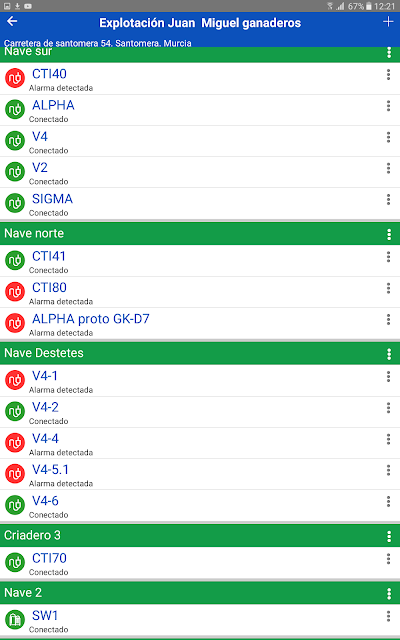Screen dimensions: 400x640
Task: Tap red alarm icon for V4-5.1
Action: click(x=15, y=474)
